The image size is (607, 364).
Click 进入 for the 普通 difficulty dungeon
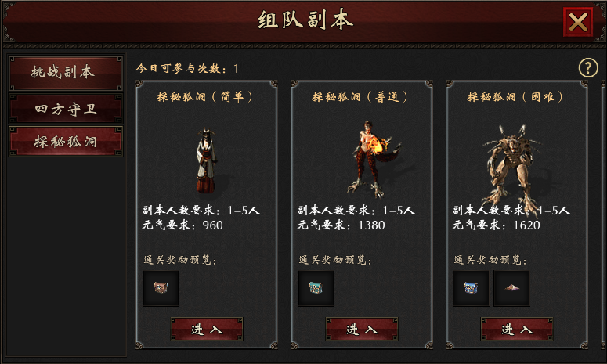(x=362, y=330)
